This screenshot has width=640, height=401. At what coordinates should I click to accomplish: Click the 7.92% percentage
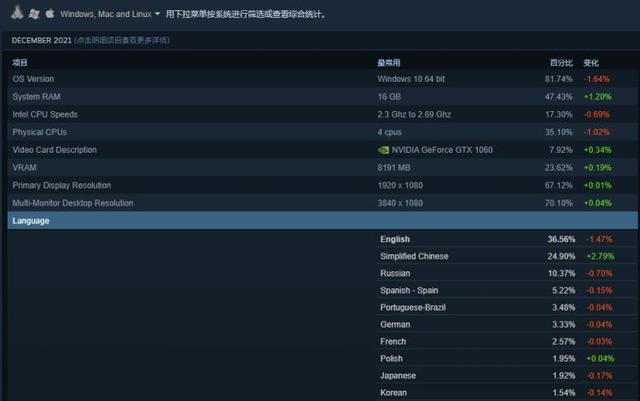tap(561, 150)
